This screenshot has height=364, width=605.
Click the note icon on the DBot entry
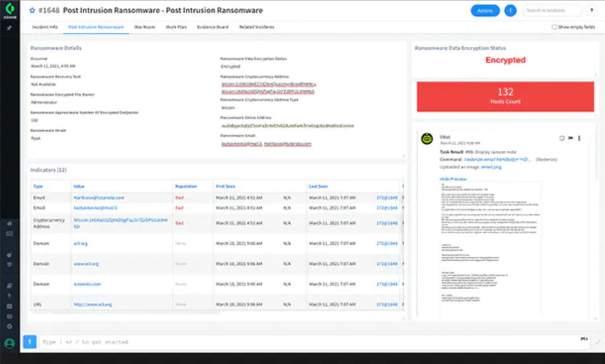(x=562, y=138)
